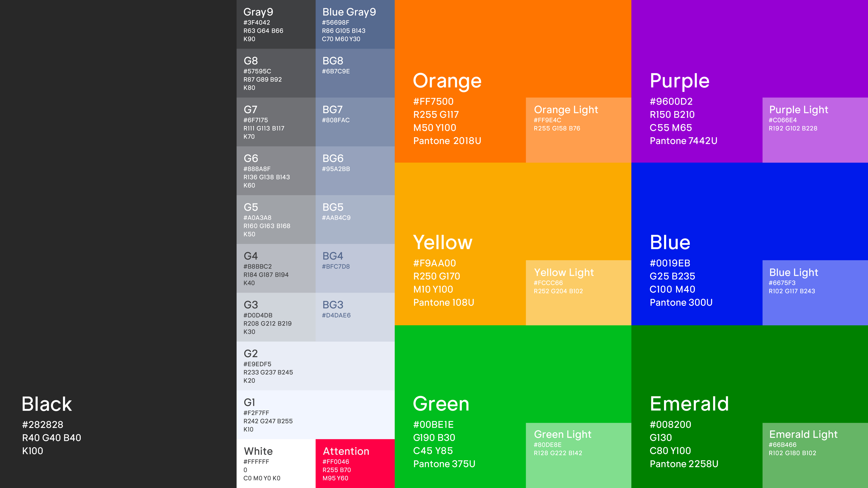Select the BG6 blue gray swatch
Viewport: 868px width, 488px height.
click(x=355, y=171)
